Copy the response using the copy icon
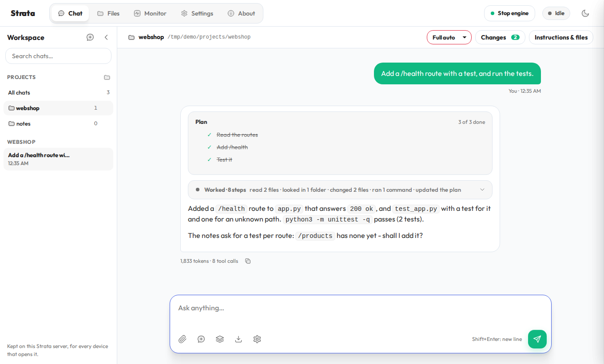Screen dimensions: 604x364 click(x=248, y=261)
